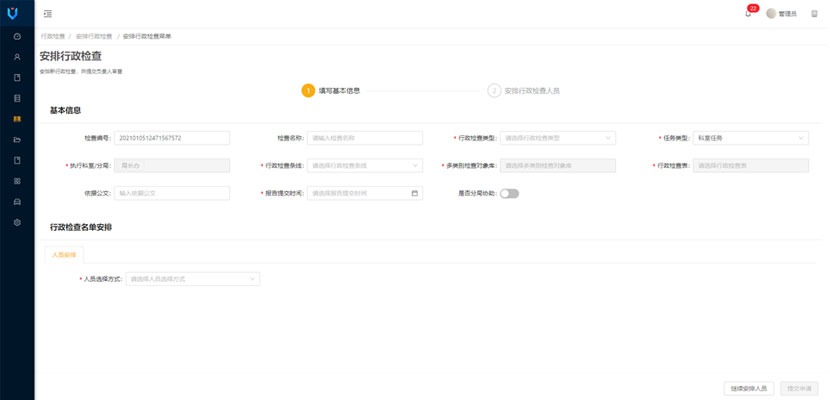Open the 人员选择方式 dropdown
The image size is (830, 400).
click(193, 279)
